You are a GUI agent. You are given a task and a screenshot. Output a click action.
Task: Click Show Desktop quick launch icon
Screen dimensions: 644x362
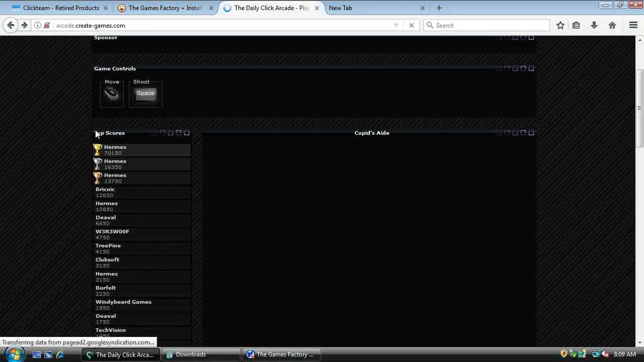(36, 354)
